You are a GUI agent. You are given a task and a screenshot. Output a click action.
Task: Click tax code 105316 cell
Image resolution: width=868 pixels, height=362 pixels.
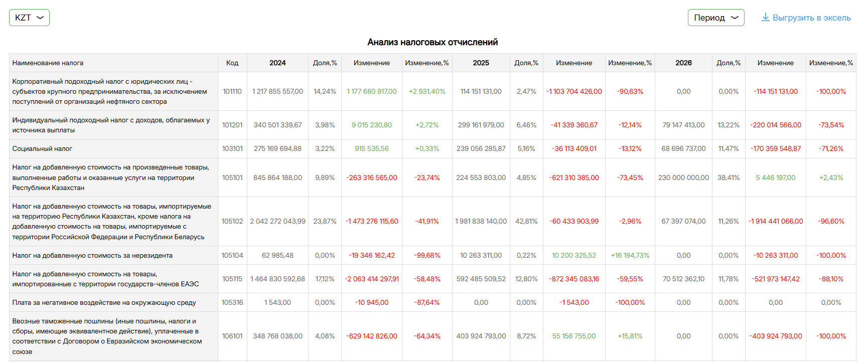(232, 302)
